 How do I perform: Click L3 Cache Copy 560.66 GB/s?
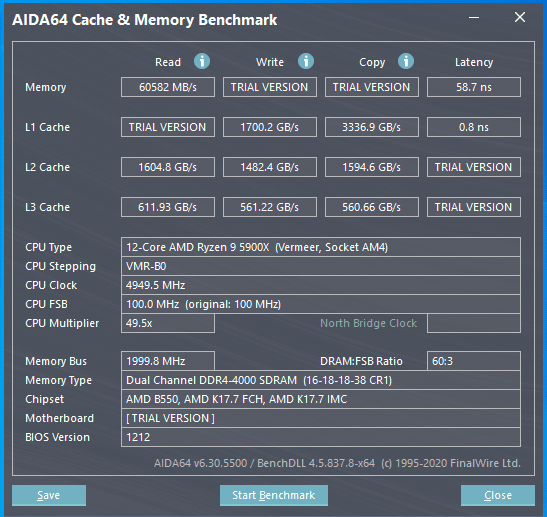point(372,207)
